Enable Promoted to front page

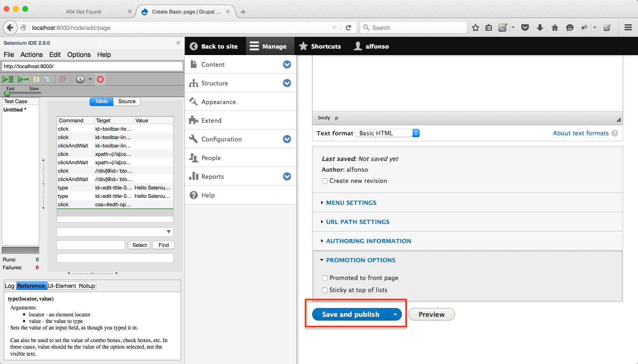pyautogui.click(x=325, y=278)
